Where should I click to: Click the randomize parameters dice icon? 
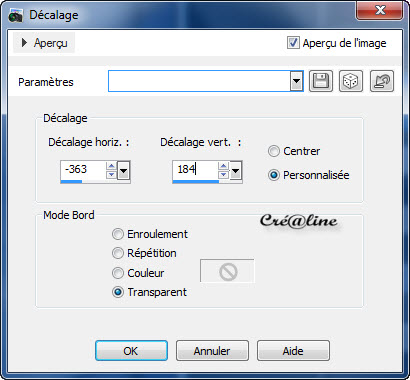pyautogui.click(x=351, y=81)
